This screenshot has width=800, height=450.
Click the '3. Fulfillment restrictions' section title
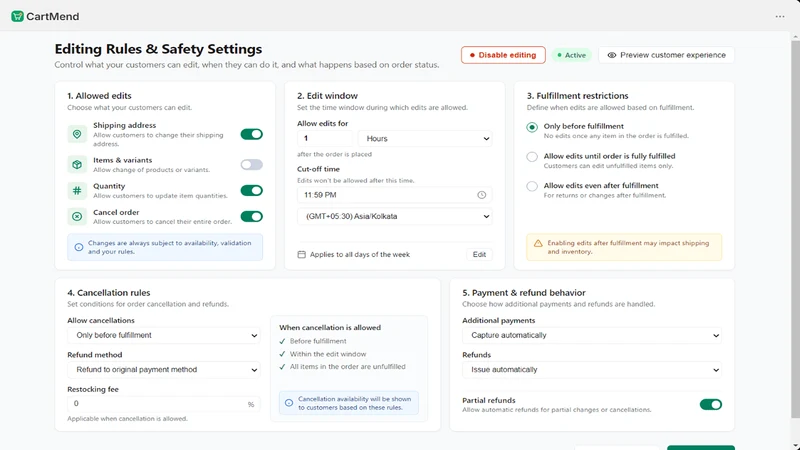click(578, 95)
